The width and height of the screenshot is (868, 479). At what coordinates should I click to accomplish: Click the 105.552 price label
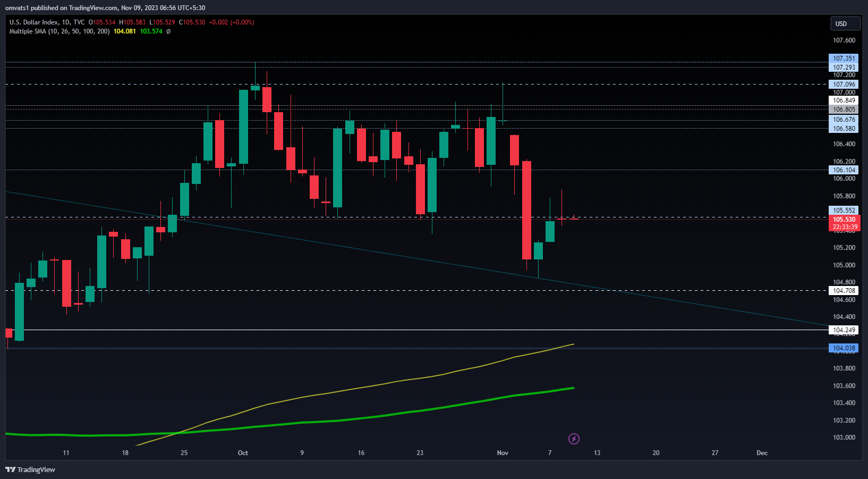[x=844, y=211]
